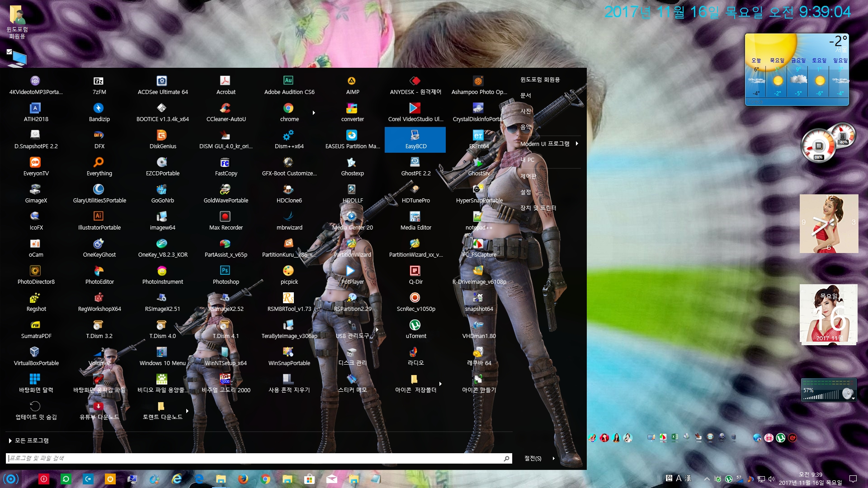
Task: Click the start button on taskbar
Action: tap(11, 479)
